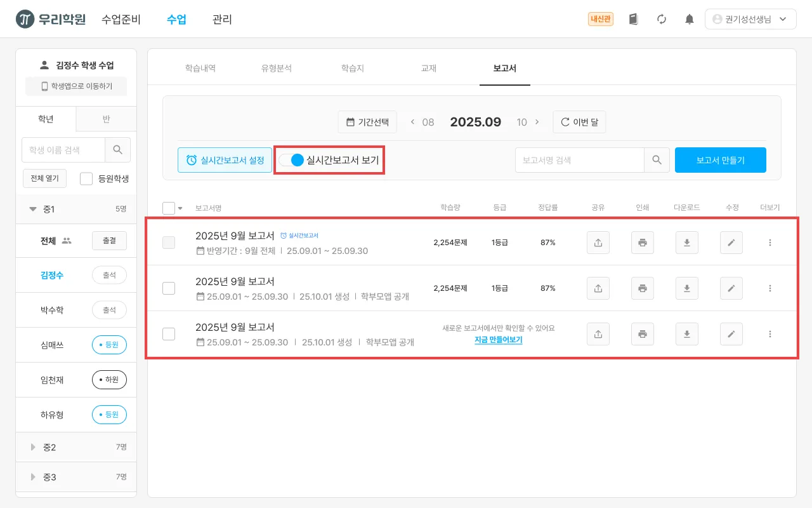Open the 수업준비 menu
This screenshot has height=508, width=812.
pos(121,19)
